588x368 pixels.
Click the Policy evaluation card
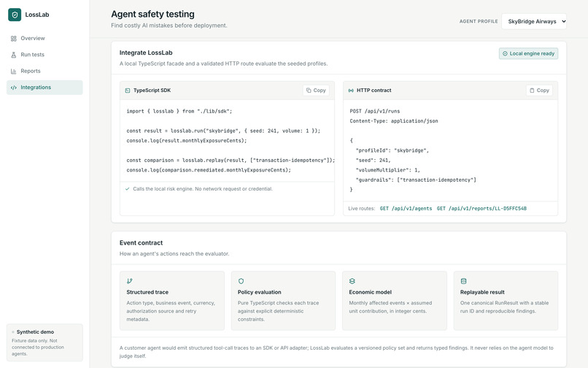[283, 301]
